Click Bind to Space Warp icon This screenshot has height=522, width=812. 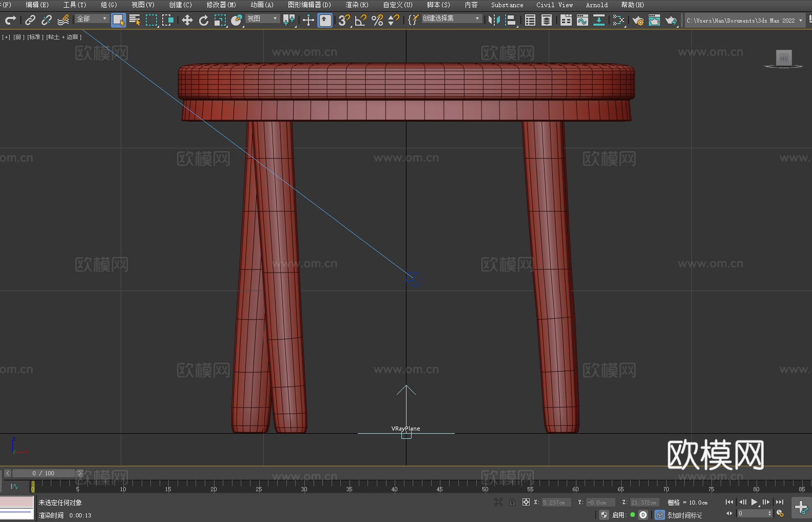[63, 20]
